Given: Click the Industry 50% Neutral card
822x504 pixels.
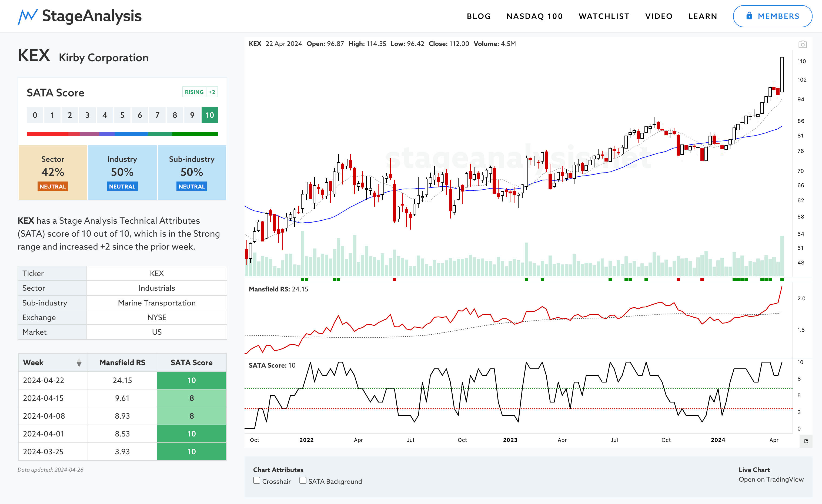Looking at the screenshot, I should tap(122, 172).
